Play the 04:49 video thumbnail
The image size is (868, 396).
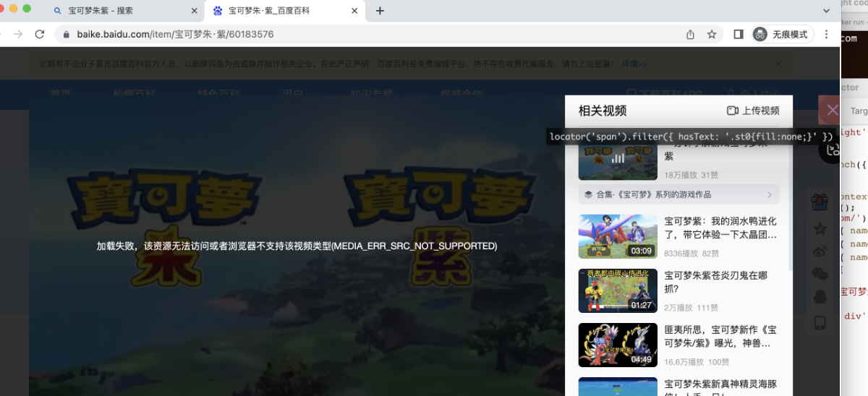click(618, 345)
